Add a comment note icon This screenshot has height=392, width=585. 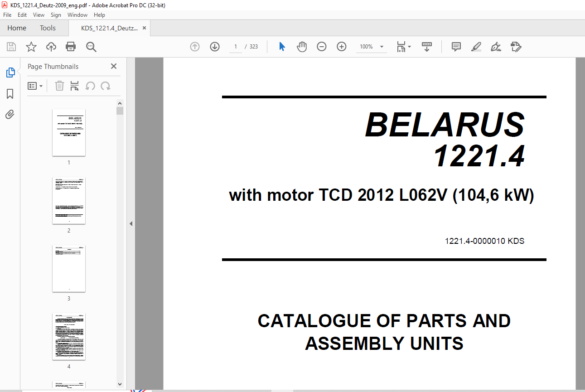[x=456, y=47]
